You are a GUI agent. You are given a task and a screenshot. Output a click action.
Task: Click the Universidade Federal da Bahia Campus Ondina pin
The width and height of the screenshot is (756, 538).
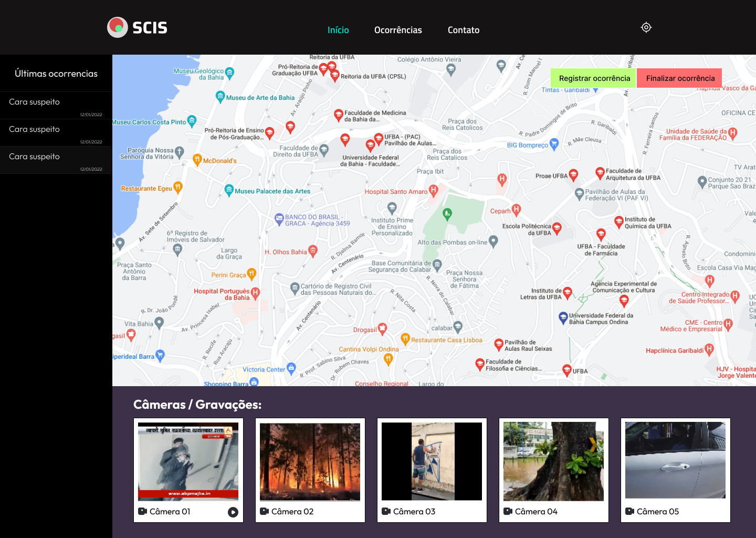[x=563, y=318]
